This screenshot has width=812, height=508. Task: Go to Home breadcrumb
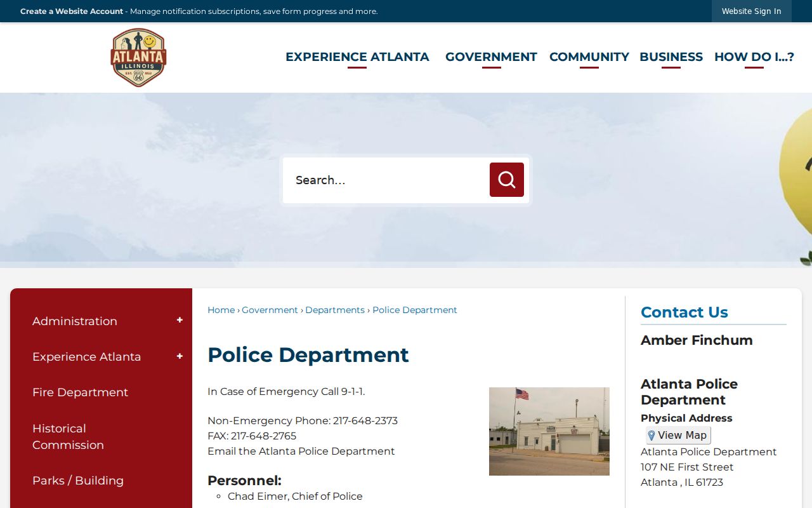click(221, 310)
